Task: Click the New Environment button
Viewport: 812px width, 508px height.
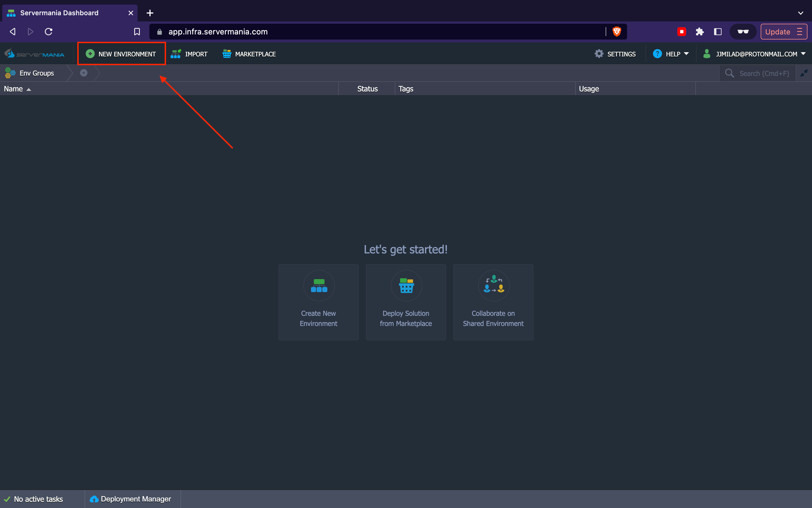Action: (121, 54)
